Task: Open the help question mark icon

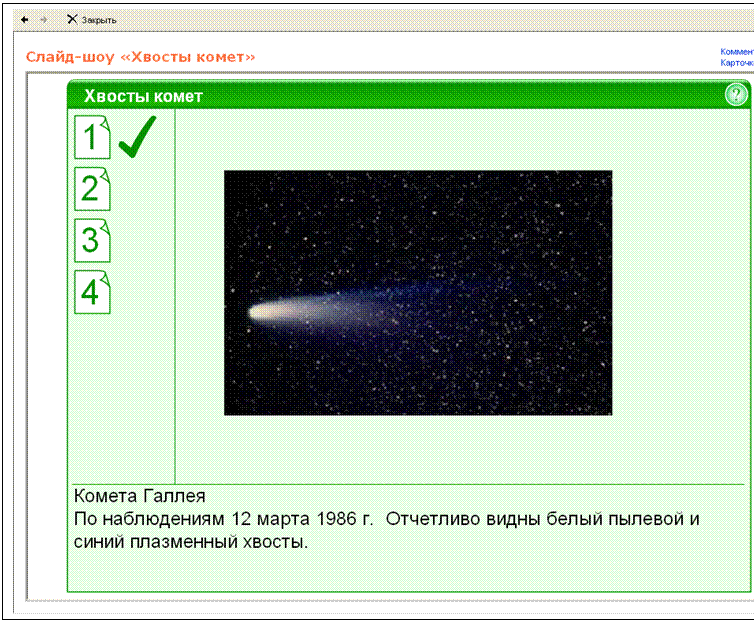Action: click(x=736, y=94)
